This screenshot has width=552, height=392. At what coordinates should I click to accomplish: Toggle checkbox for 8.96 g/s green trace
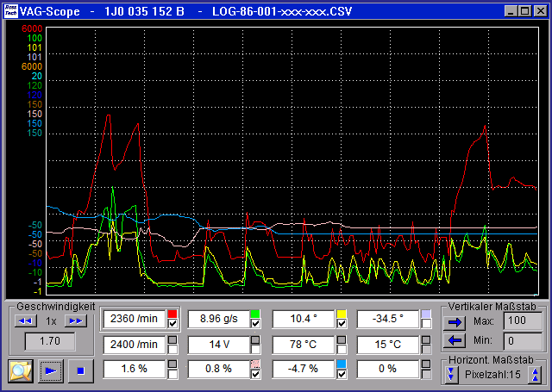pyautogui.click(x=255, y=324)
